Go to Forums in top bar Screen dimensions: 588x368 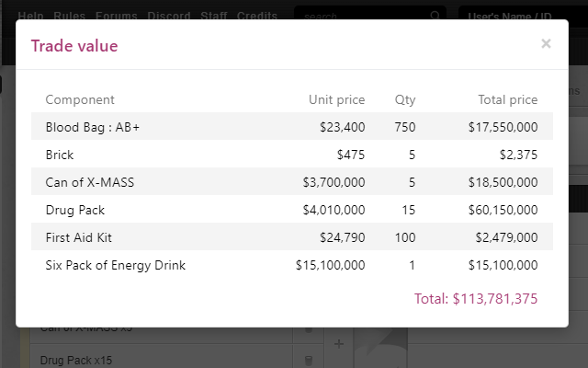117,17
